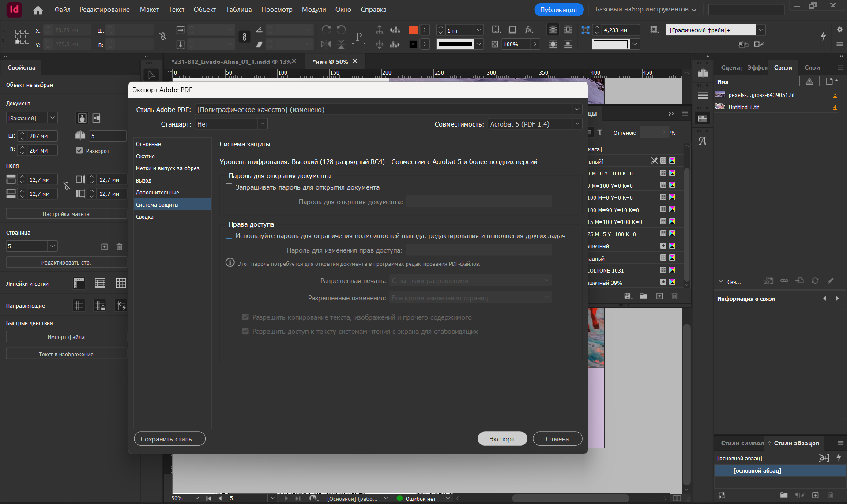Click the Редактировать стр. button
Screen dimensions: 847x504
[66, 262]
